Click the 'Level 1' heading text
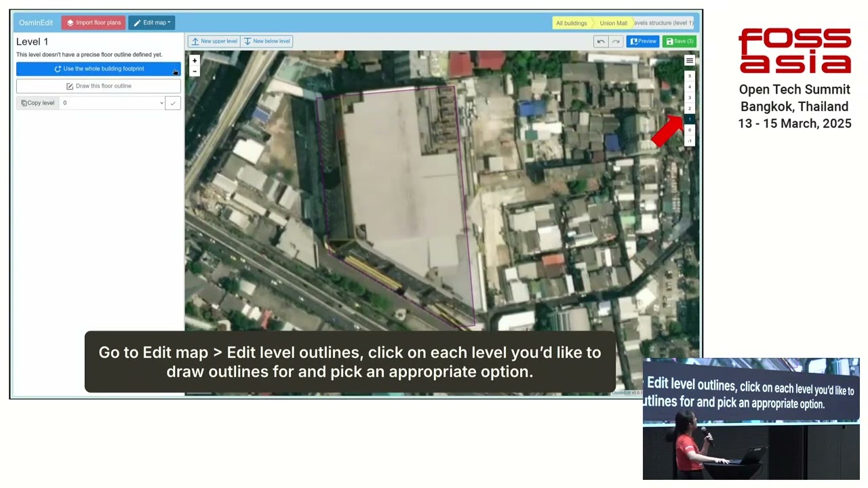This screenshot has width=868, height=488. coord(33,42)
